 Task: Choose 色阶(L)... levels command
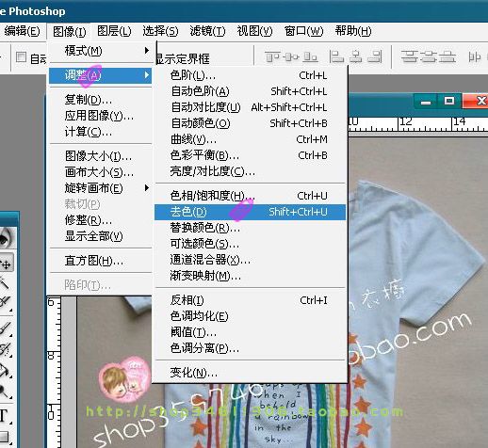(x=250, y=75)
